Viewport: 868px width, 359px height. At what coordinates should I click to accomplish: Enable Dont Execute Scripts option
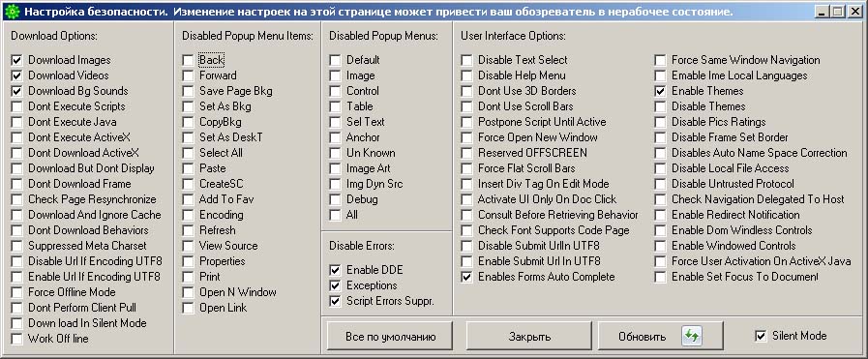pyautogui.click(x=17, y=106)
